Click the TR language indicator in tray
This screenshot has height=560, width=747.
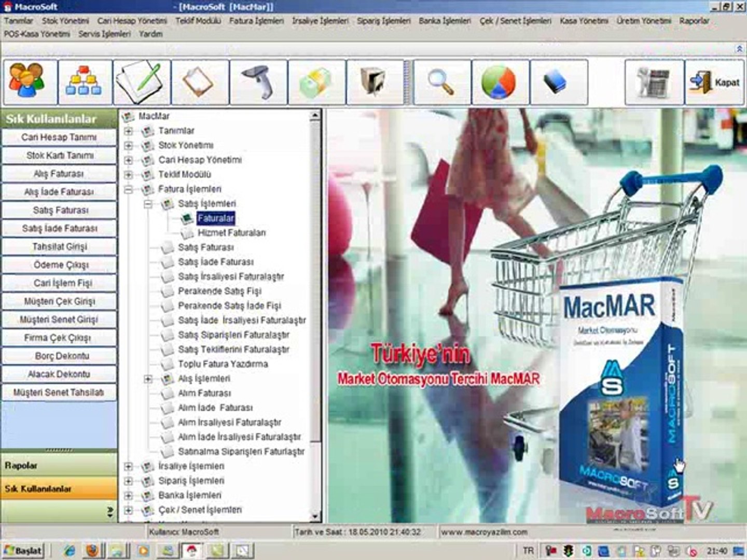[529, 551]
